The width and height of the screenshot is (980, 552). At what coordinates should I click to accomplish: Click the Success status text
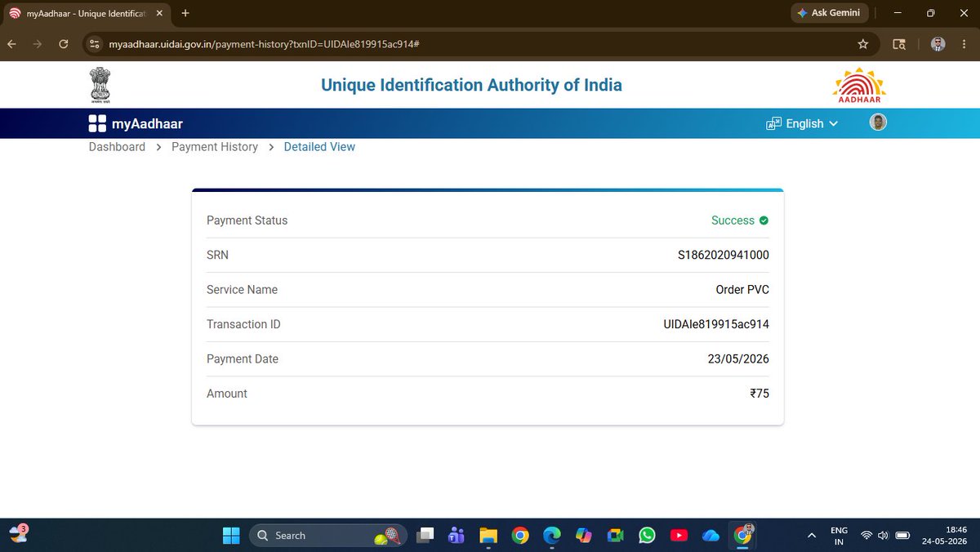pyautogui.click(x=733, y=220)
